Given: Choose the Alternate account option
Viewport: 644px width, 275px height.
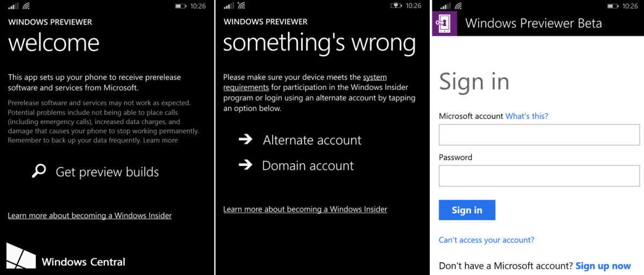Looking at the screenshot, I should coord(312,140).
